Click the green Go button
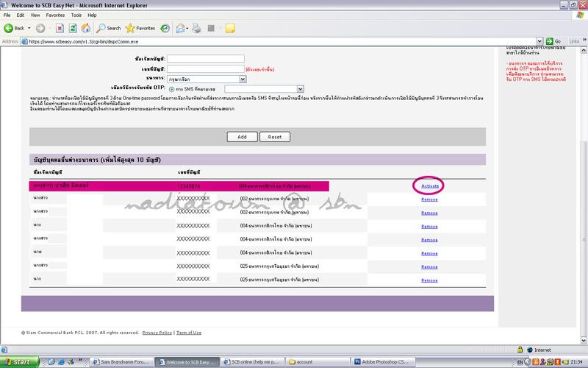 click(553, 41)
